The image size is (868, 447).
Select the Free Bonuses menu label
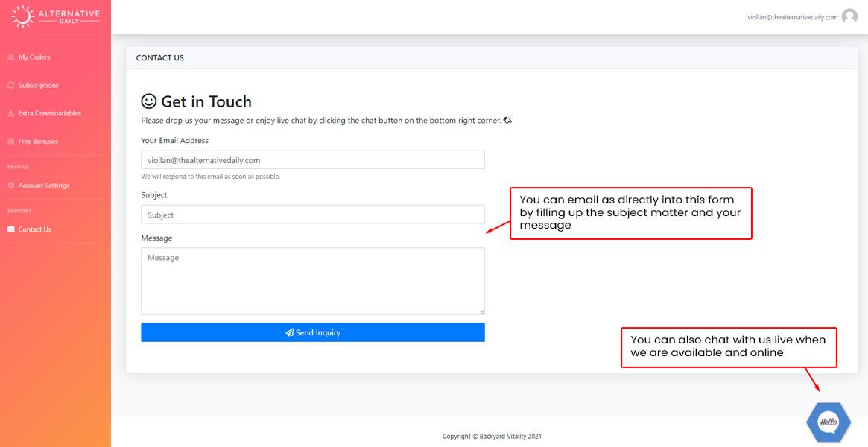pos(38,142)
